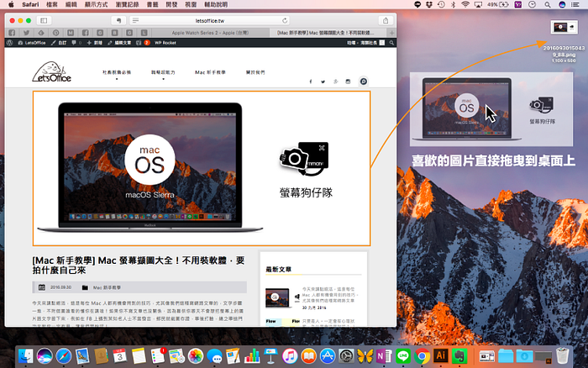Click the letsoffice.tw address bar
Screen dimensions: 588x368
coord(210,21)
